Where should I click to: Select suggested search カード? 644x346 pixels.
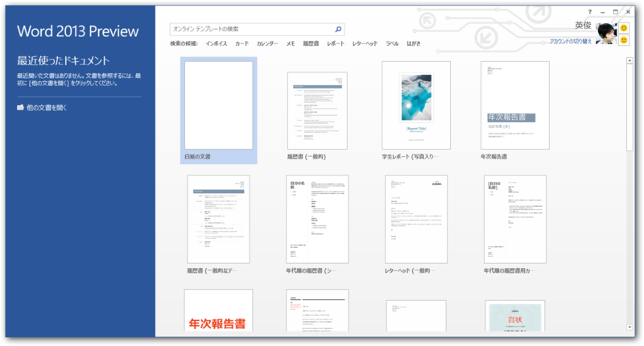pyautogui.click(x=242, y=43)
